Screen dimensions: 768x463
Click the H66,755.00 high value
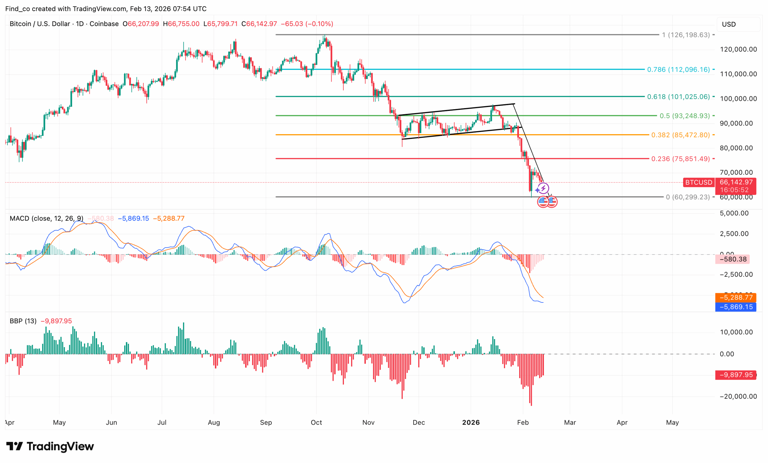pos(181,24)
